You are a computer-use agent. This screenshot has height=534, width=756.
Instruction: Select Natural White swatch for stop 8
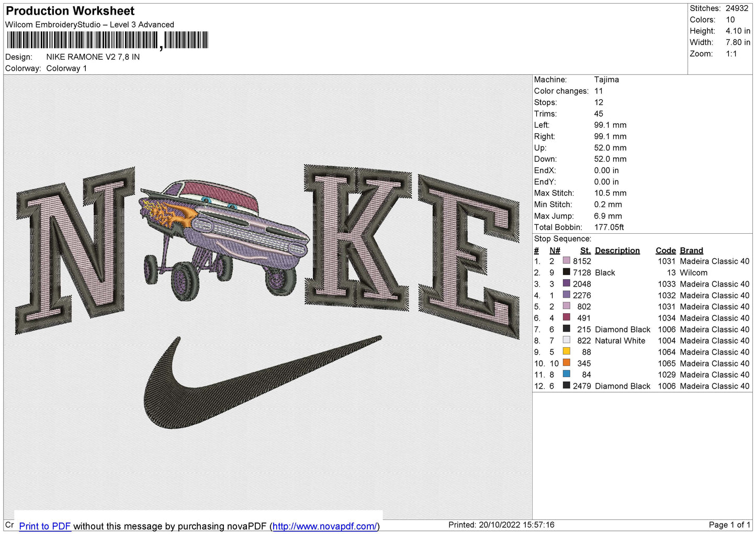point(566,340)
